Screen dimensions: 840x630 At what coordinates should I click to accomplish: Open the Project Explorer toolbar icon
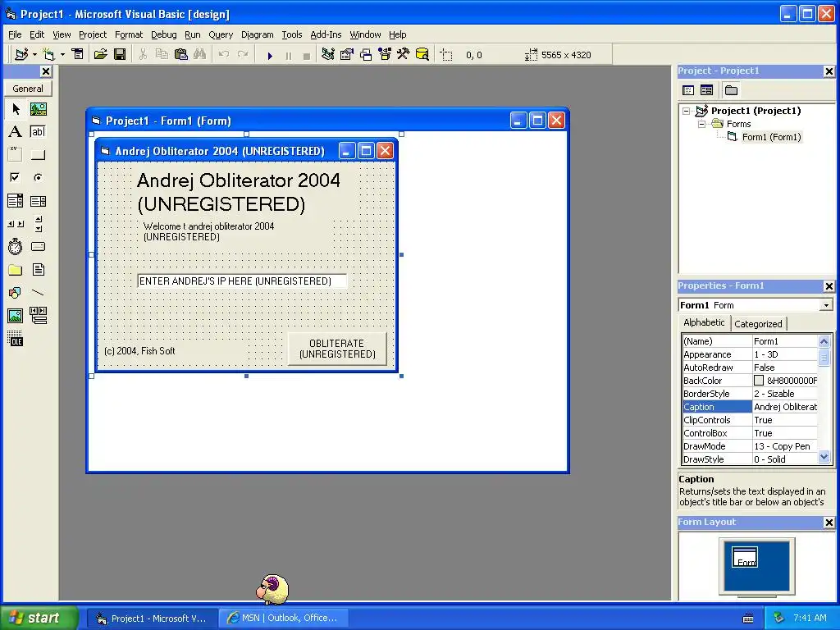pyautogui.click(x=328, y=54)
